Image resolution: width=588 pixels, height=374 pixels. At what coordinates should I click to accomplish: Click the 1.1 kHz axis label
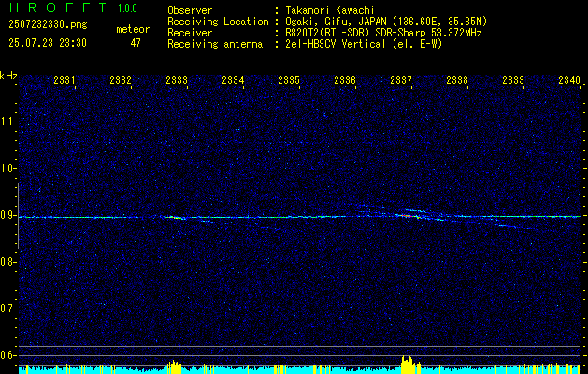[x=8, y=122]
